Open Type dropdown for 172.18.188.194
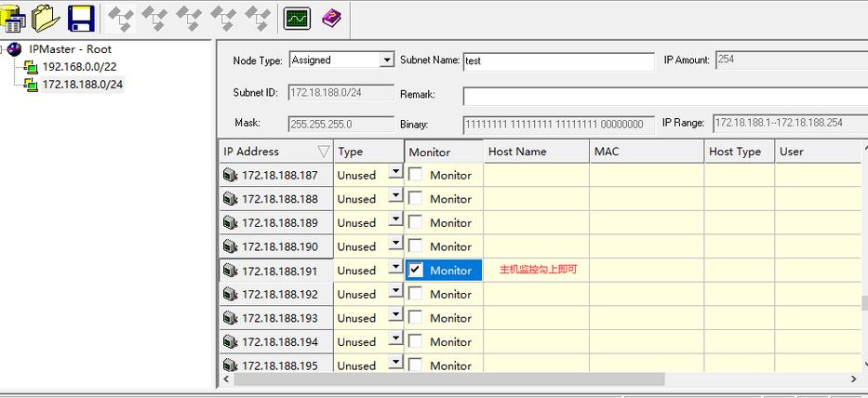 [395, 338]
